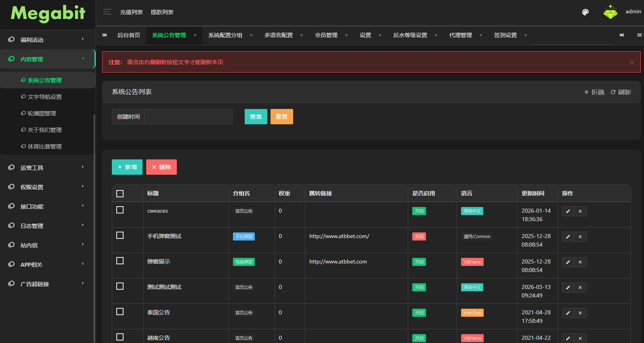
Task: Click delete X icon for 弹窗展示 row
Action: point(580,262)
